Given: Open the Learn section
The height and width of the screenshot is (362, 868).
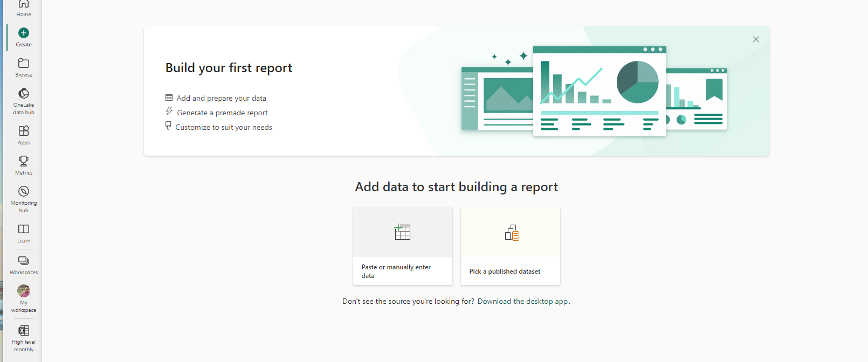Looking at the screenshot, I should pyautogui.click(x=24, y=233).
